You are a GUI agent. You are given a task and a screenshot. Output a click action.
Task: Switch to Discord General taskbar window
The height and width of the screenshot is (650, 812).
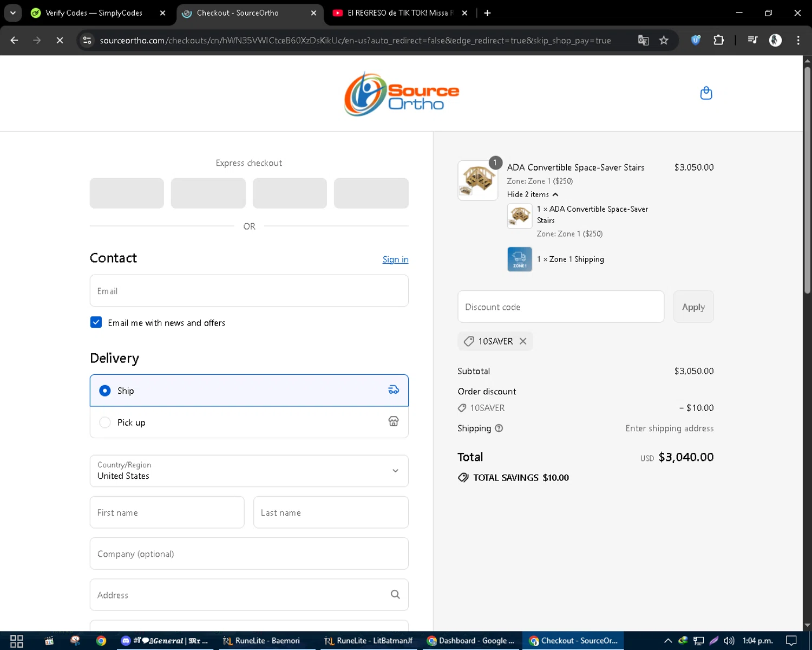(165, 641)
